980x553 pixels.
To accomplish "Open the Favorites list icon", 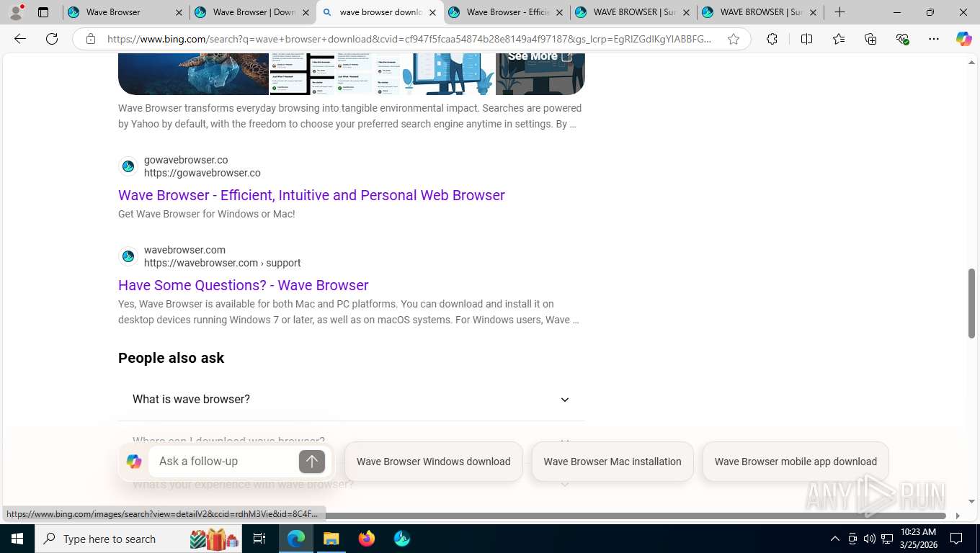I will click(839, 39).
